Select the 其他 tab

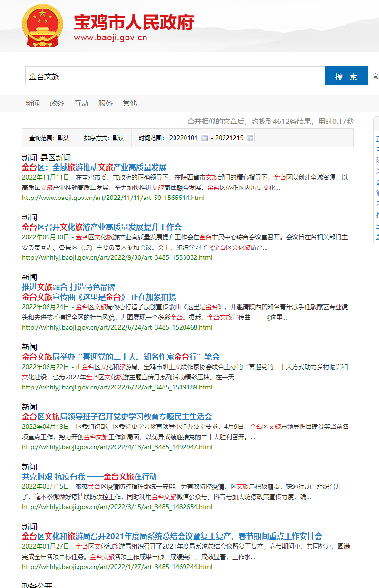click(x=130, y=103)
